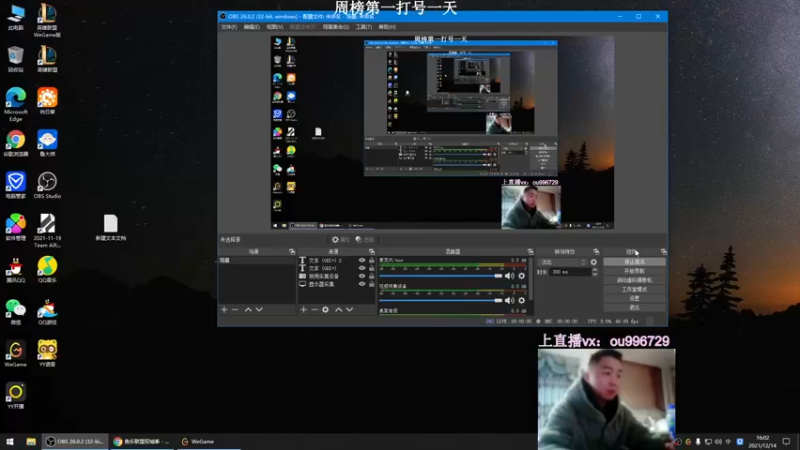
Task: Open Recycle Bin on desktop
Action: tap(16, 59)
